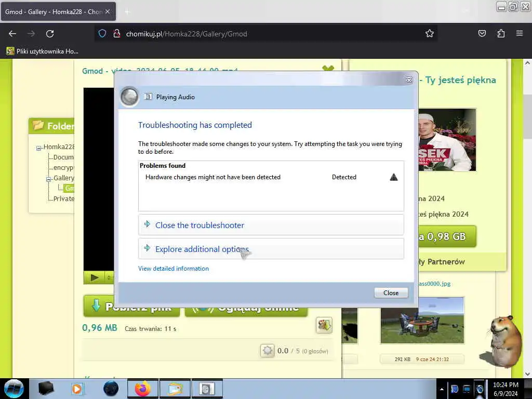Play the video with the play button
532x399 pixels.
tap(95, 277)
